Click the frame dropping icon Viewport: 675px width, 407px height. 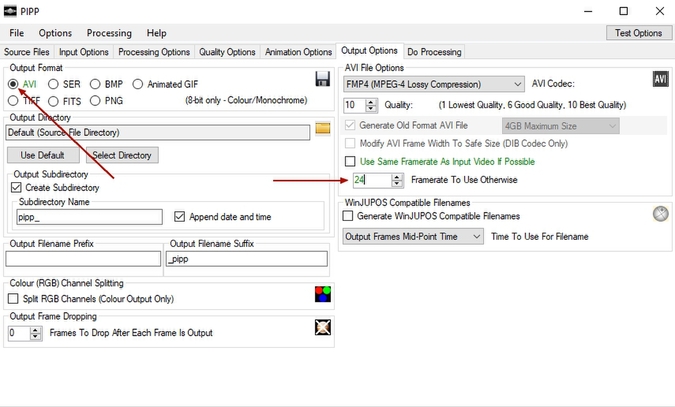tap(323, 328)
